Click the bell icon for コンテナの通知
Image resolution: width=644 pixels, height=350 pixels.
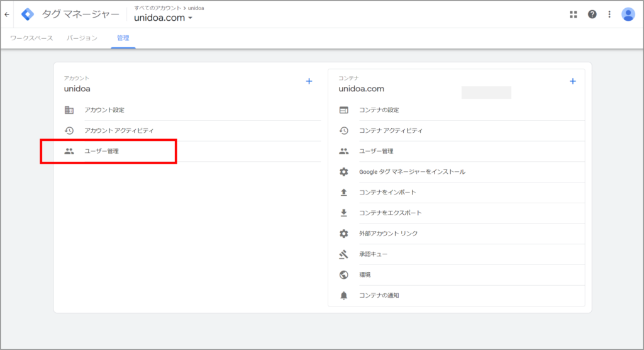[x=344, y=295]
